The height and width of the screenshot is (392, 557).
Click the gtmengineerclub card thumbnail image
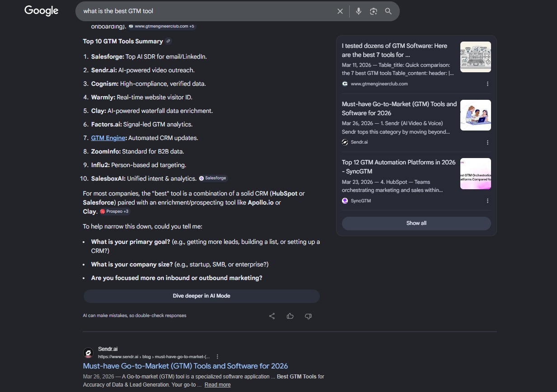476,57
